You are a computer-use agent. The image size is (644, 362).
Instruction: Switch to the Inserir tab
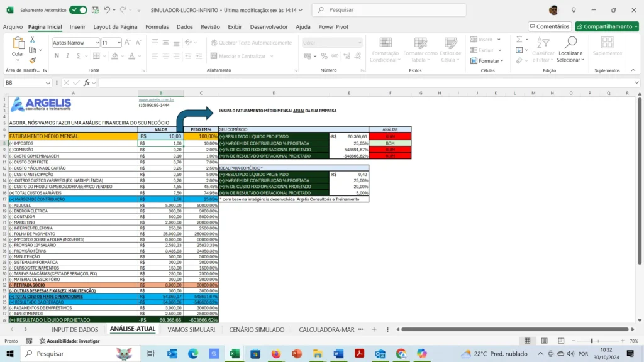pos(77,26)
